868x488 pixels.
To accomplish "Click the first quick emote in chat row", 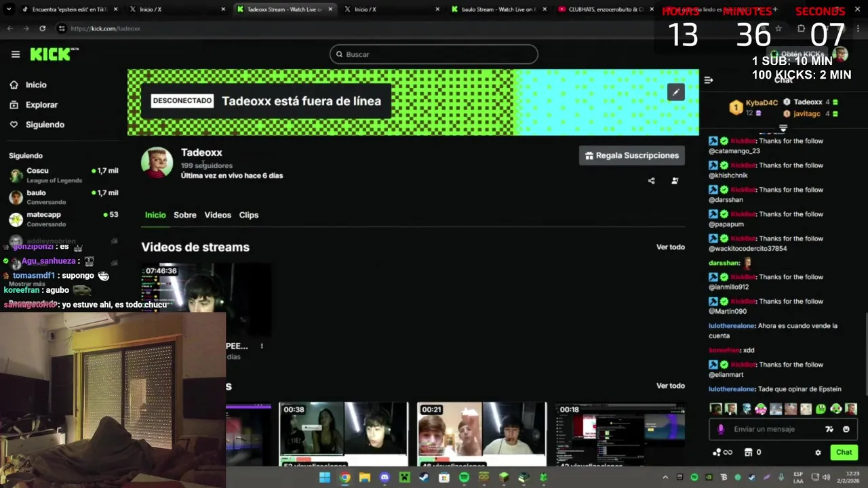I will tap(715, 409).
